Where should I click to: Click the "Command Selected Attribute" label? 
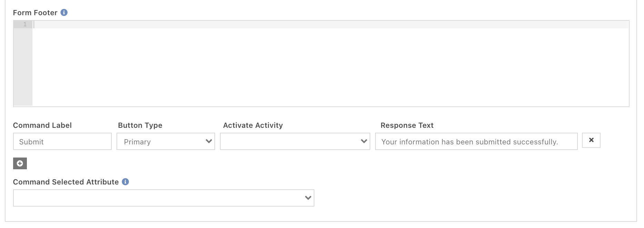(66, 182)
